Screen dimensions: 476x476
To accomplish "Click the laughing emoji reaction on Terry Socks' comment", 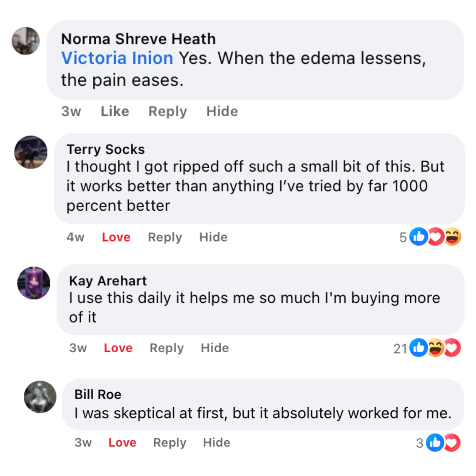I will [453, 237].
